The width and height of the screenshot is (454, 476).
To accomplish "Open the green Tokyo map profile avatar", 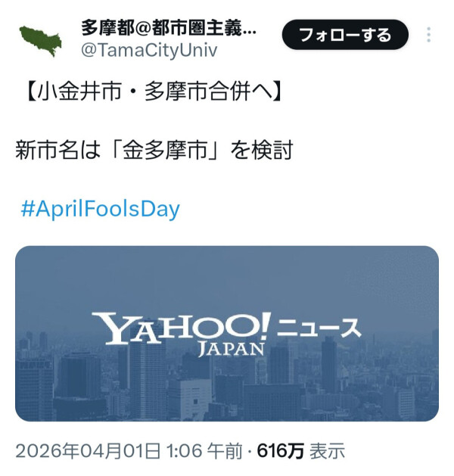I will coord(40,41).
